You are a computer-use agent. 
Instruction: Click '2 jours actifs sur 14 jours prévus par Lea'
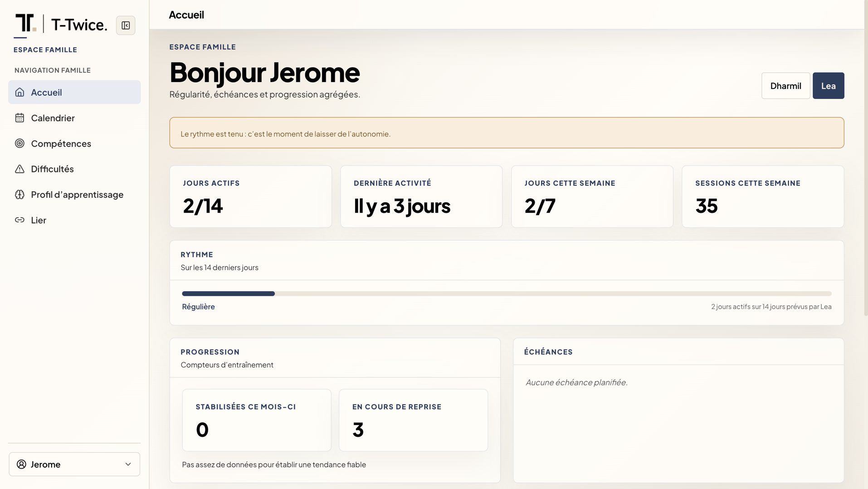771,307
